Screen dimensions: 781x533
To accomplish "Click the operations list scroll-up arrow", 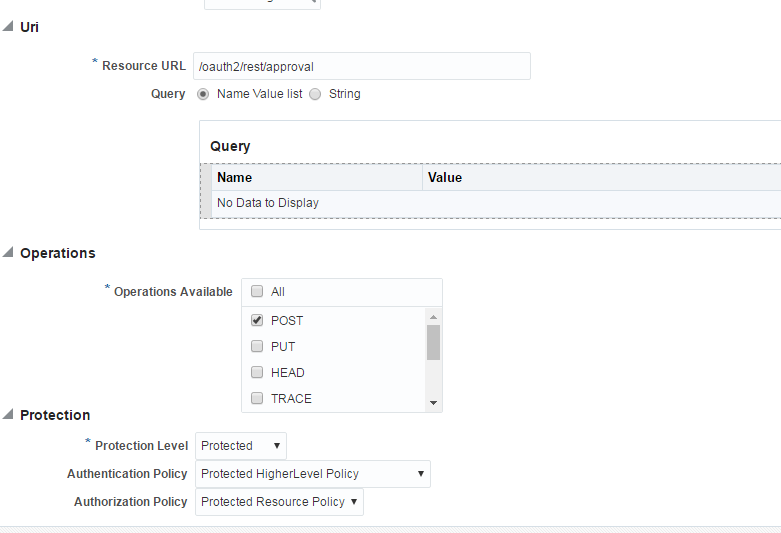I will pos(433,317).
